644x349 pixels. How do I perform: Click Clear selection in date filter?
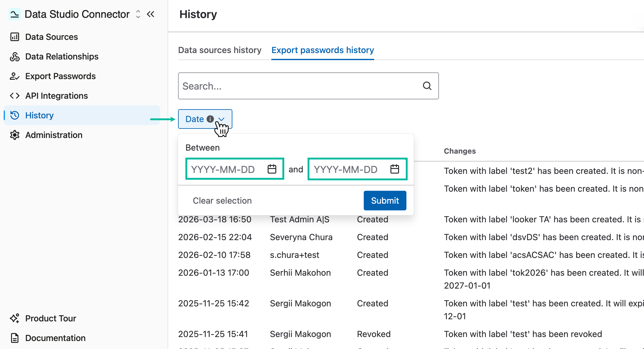point(222,201)
